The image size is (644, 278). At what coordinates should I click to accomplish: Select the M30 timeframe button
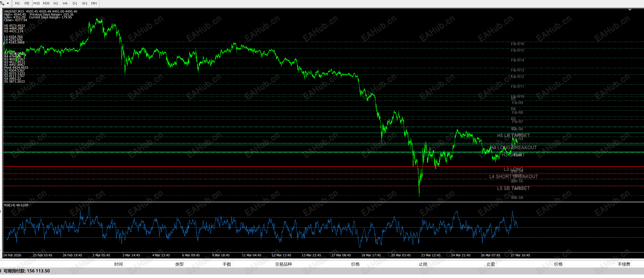46,3
